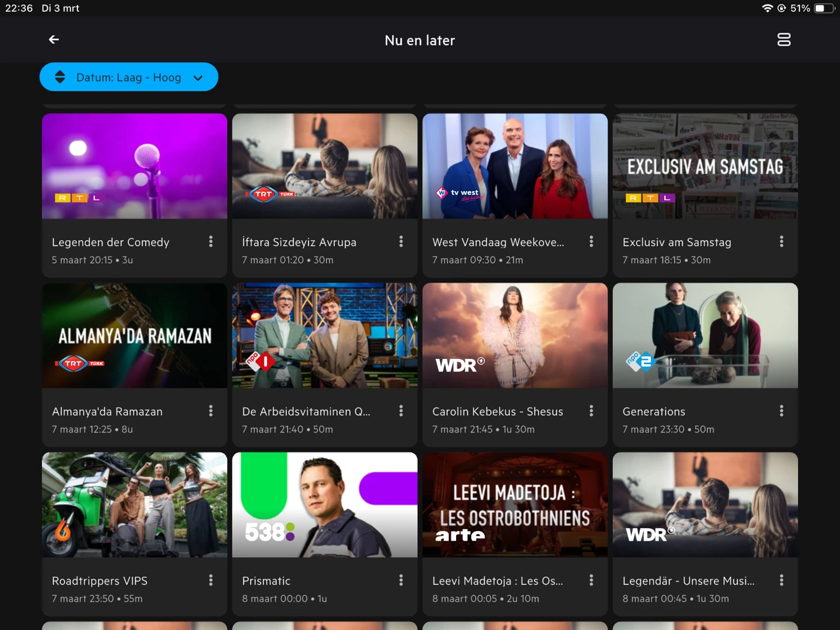
Task: Click the air time 7 maart 18:15 • 30m
Action: 667,260
